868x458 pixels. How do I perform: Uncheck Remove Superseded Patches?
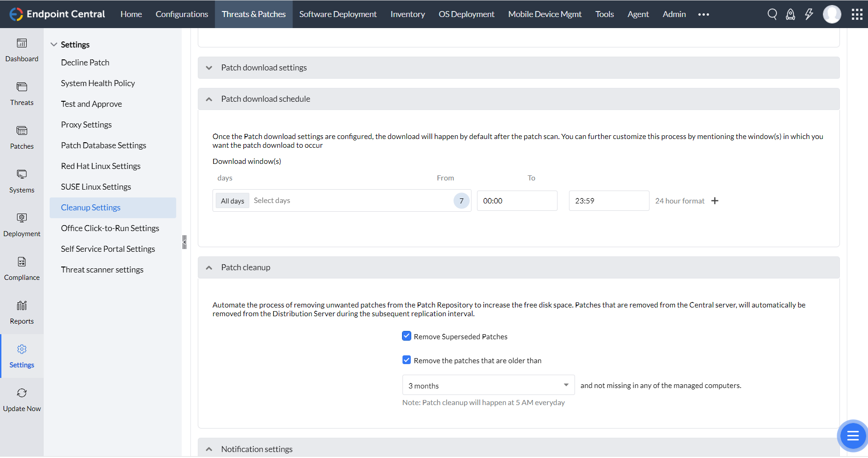pyautogui.click(x=407, y=336)
